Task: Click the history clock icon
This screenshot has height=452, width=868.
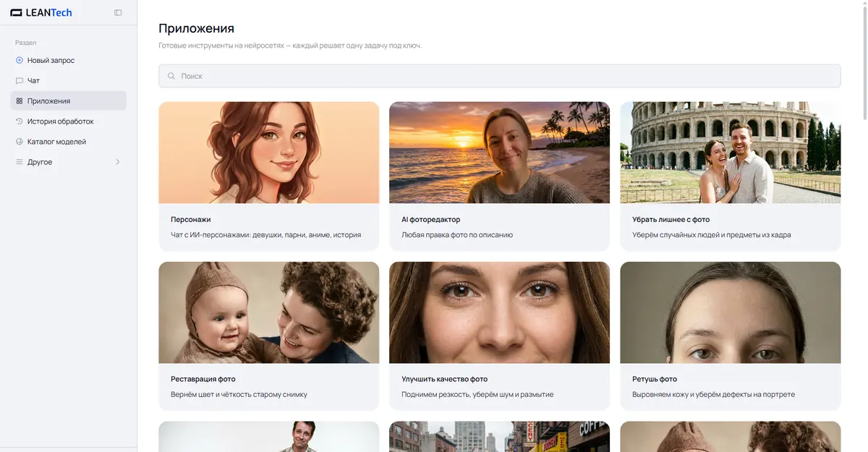Action: [20, 121]
